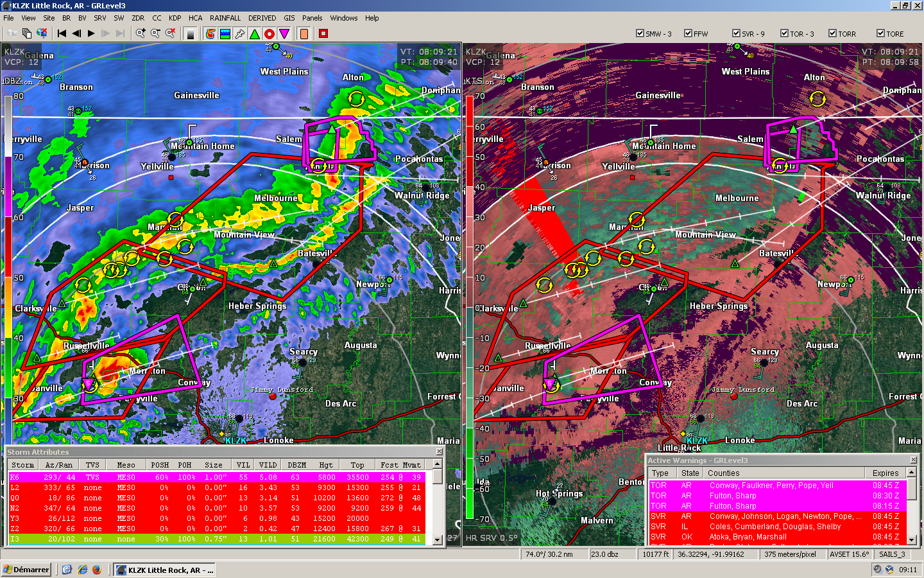Click the Counties column header in Active Warnings
This screenshot has height=578, width=924.
[784, 473]
